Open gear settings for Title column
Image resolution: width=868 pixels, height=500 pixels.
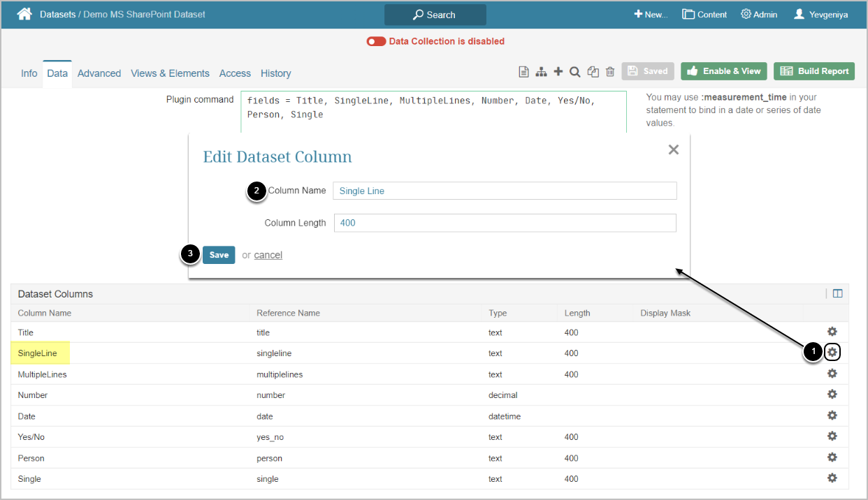coord(832,332)
